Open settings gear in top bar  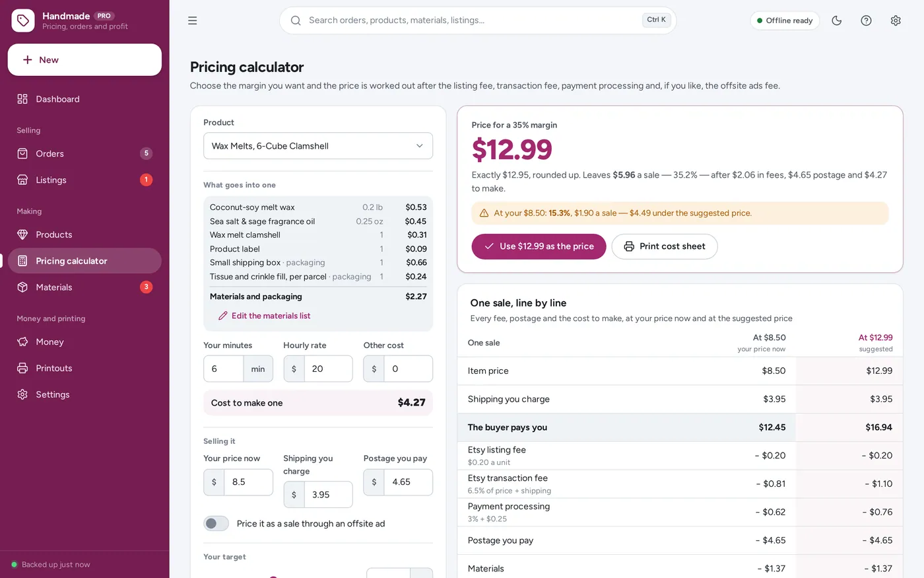[x=896, y=20]
